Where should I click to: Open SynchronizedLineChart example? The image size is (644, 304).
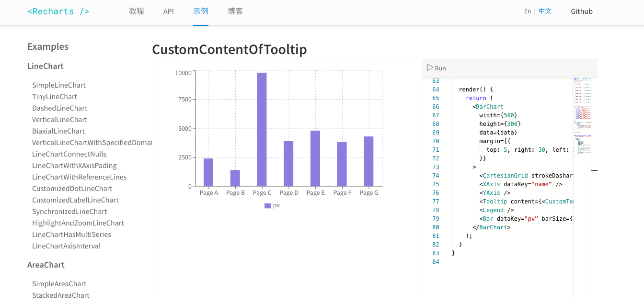[69, 212]
